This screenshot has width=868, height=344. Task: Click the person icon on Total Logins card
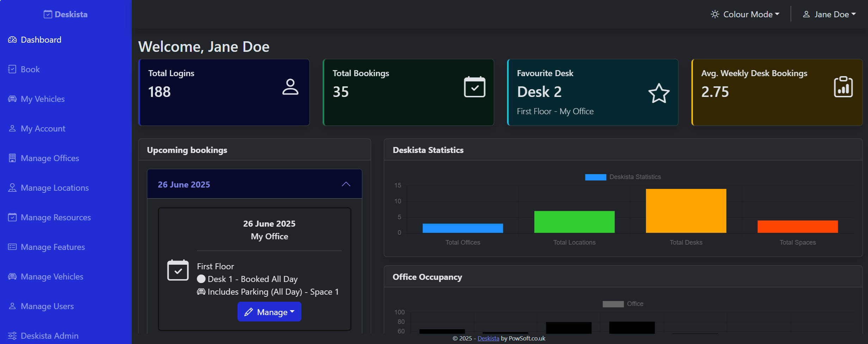coord(290,87)
